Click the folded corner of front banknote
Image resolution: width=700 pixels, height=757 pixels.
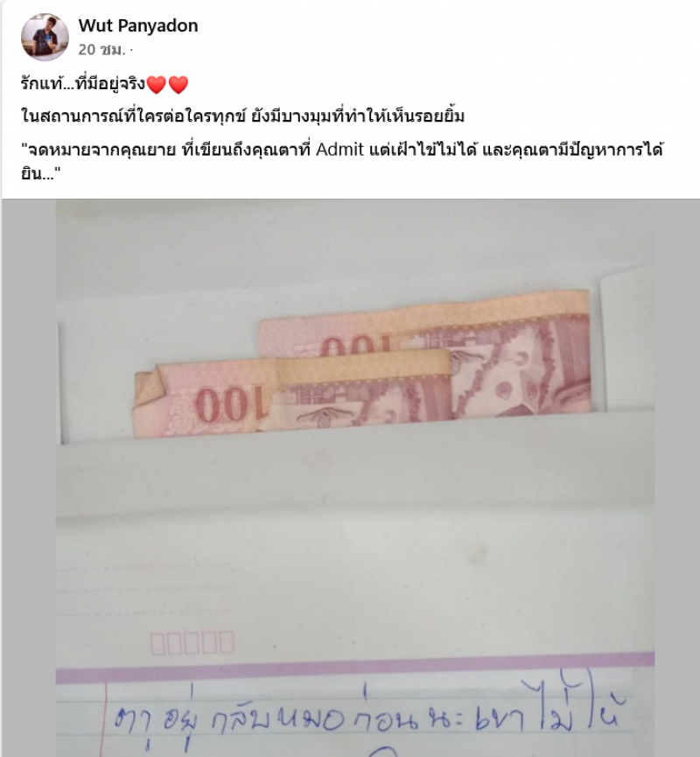(147, 389)
